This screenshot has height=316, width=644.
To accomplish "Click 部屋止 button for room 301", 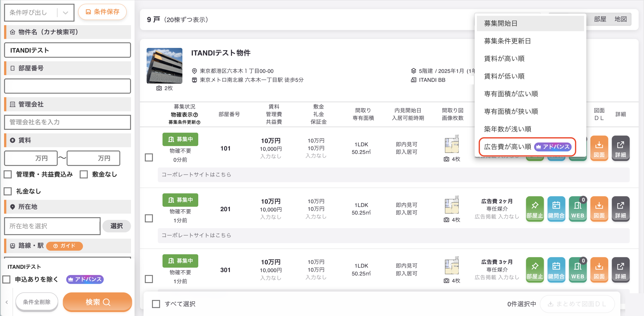I will tap(534, 270).
